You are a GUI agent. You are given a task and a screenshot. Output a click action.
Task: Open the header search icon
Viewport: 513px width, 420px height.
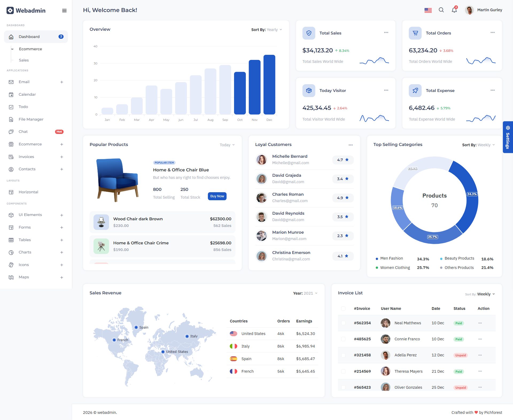441,10
